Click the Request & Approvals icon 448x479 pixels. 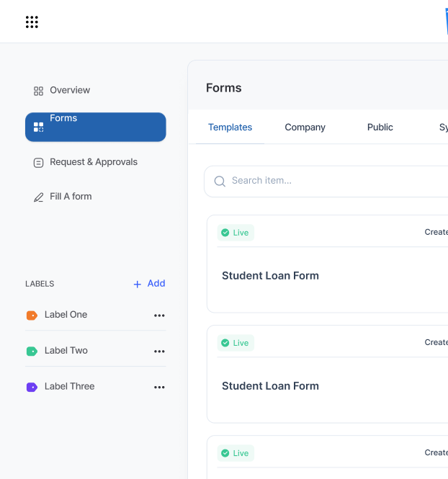tap(39, 163)
